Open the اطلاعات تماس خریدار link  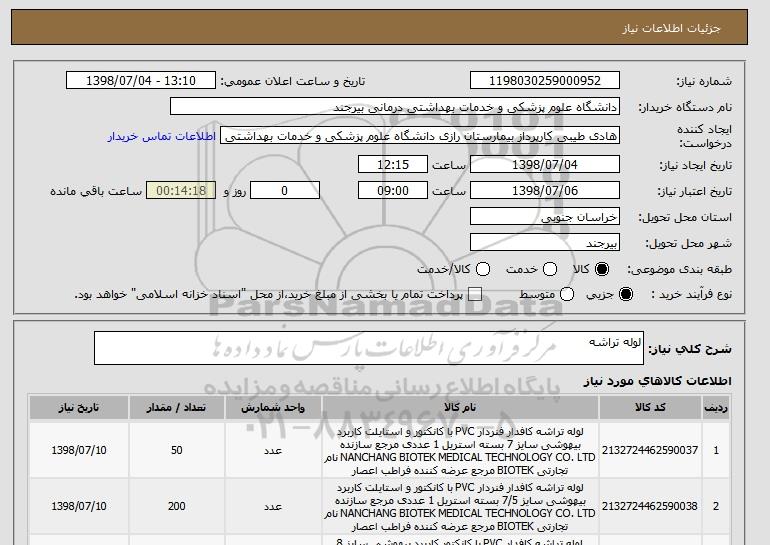[162, 136]
